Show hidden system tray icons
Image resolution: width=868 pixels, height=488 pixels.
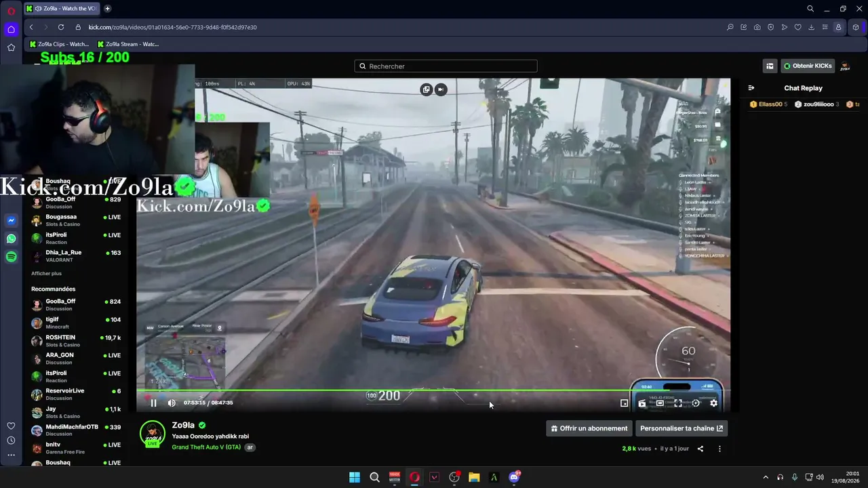tap(766, 477)
